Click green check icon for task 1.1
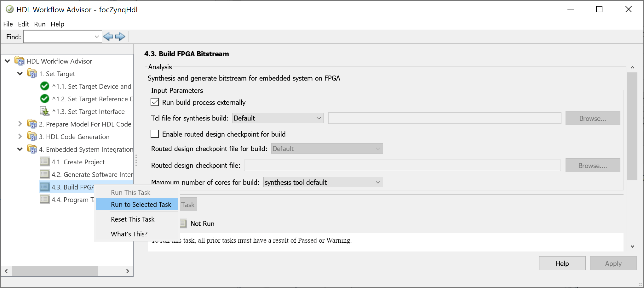 pyautogui.click(x=45, y=86)
